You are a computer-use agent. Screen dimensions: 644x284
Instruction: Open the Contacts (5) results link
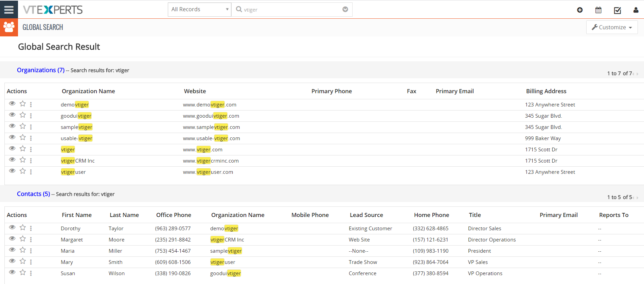(x=34, y=194)
